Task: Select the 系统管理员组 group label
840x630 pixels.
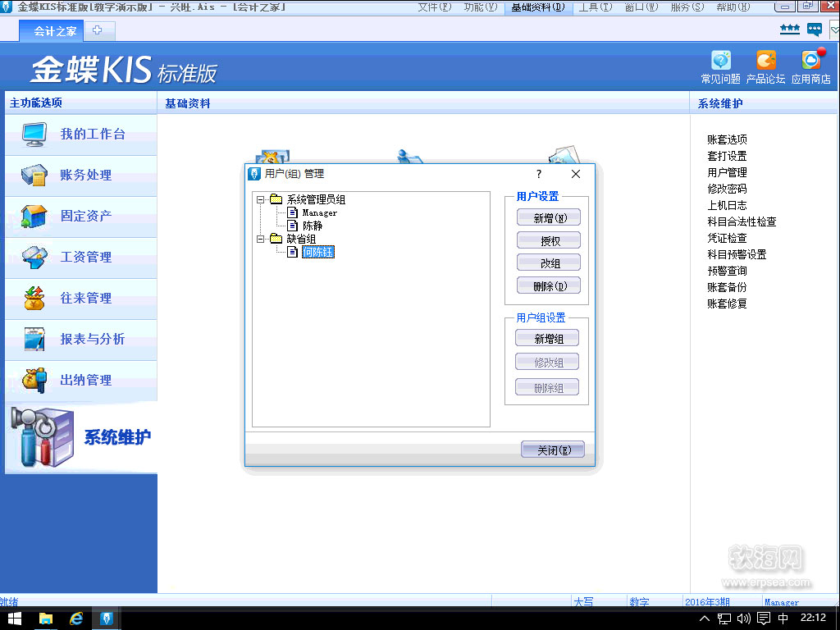Action: point(316,200)
